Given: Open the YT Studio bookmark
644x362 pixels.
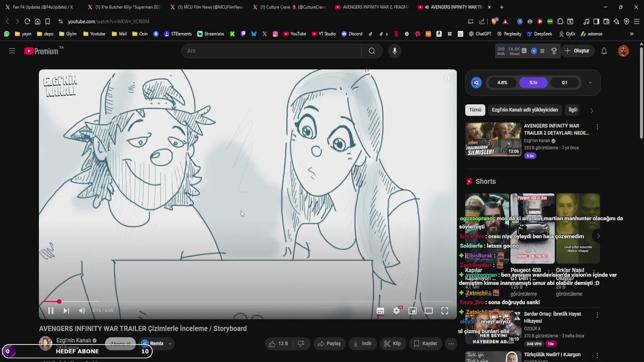Looking at the screenshot, I should click(x=324, y=34).
